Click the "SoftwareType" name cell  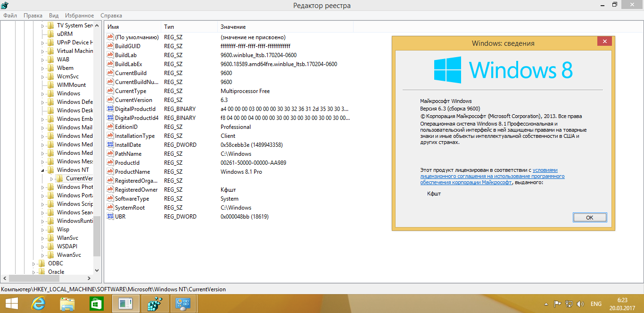click(132, 199)
